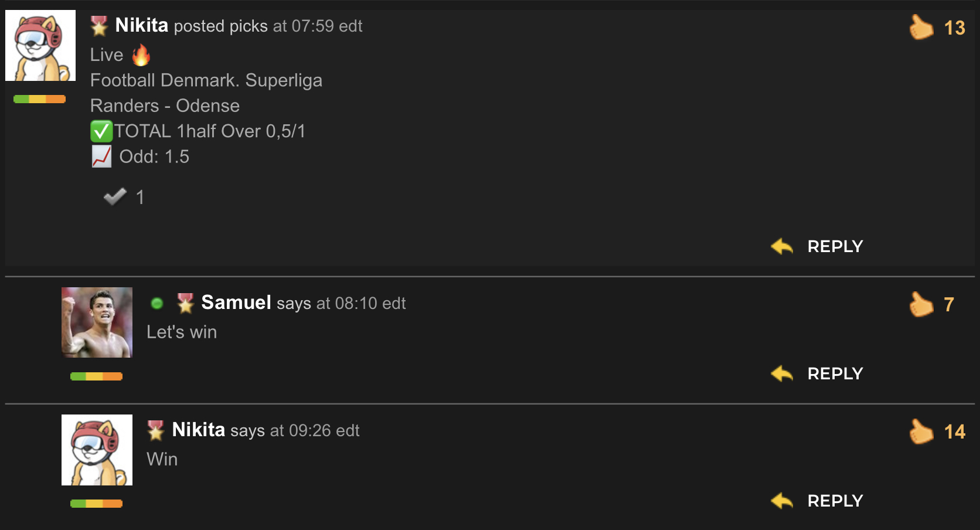Click Samuel's green online status dot
Image resolution: width=980 pixels, height=530 pixels.
(x=156, y=303)
